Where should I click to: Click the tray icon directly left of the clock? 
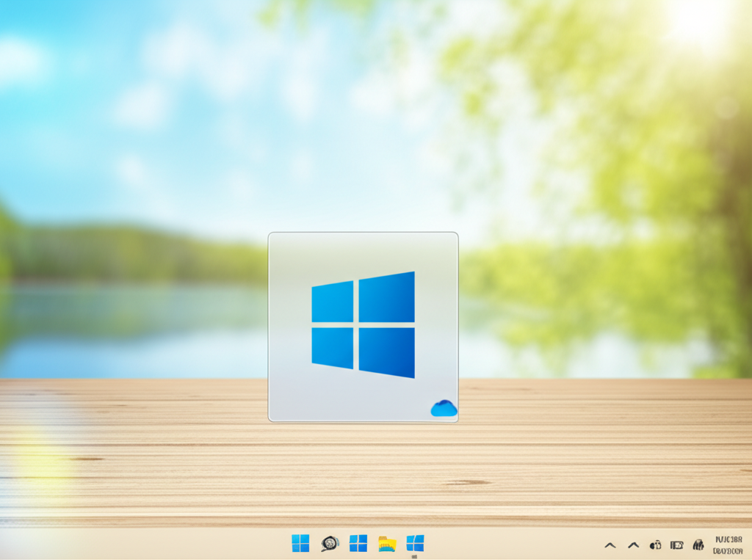point(698,545)
